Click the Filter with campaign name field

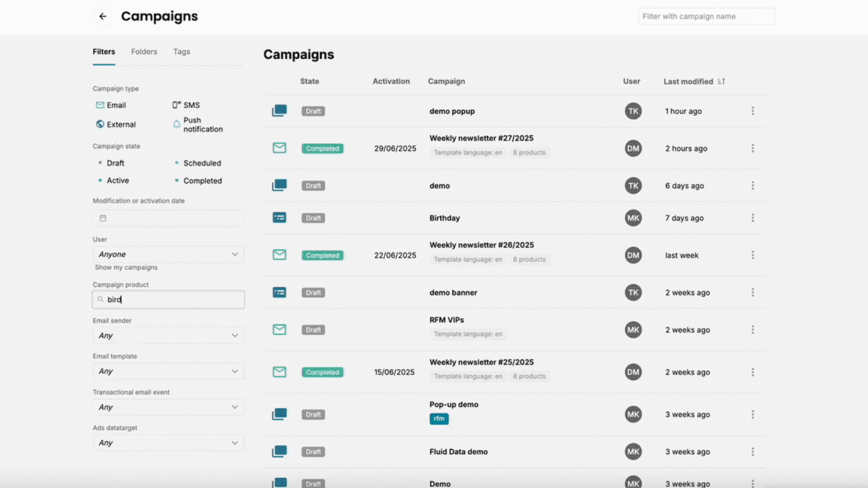706,17
